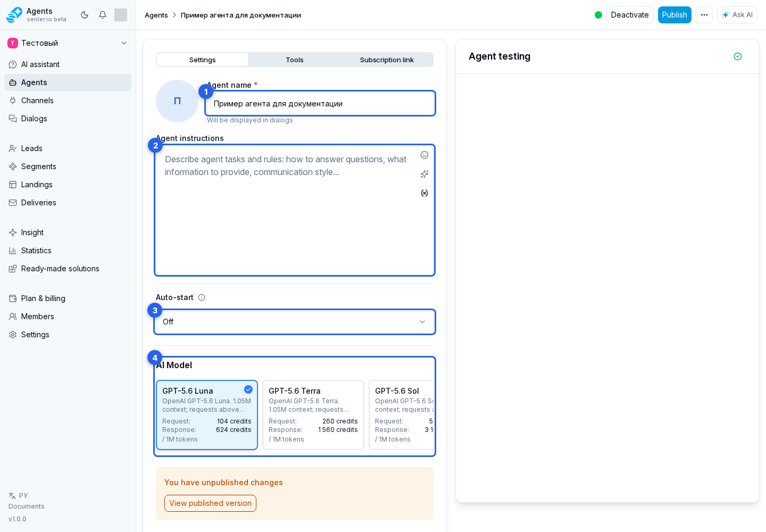Image resolution: width=766 pixels, height=532 pixels.
Task: Focus the Agent instructions text area
Action: coord(295,210)
